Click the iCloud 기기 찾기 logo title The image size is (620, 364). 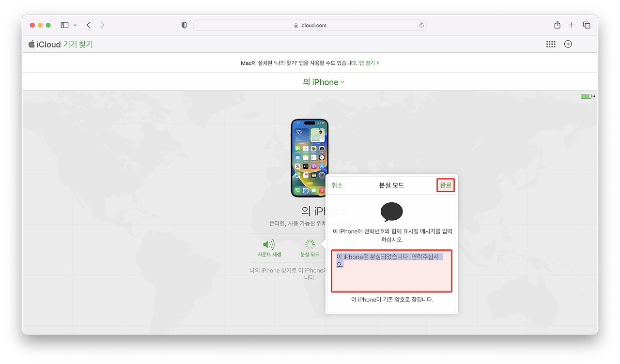point(61,45)
